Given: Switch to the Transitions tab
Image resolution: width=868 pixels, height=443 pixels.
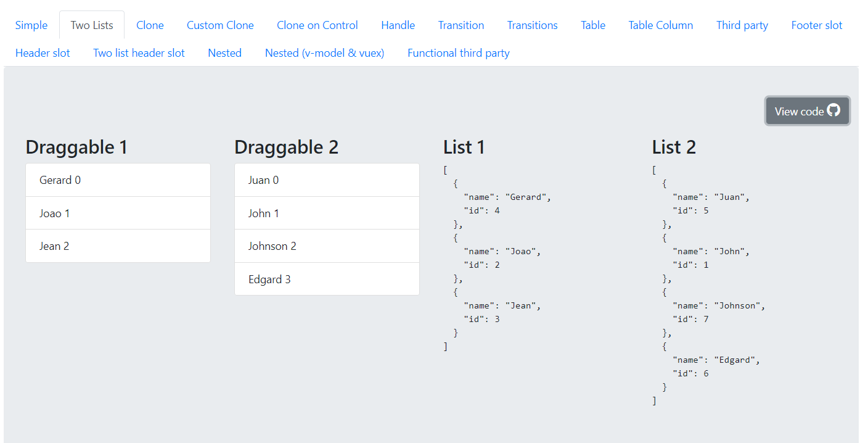Looking at the screenshot, I should pos(532,25).
